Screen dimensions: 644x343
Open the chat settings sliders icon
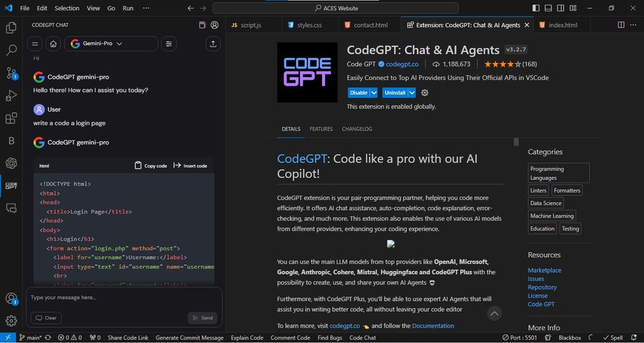[x=169, y=44]
